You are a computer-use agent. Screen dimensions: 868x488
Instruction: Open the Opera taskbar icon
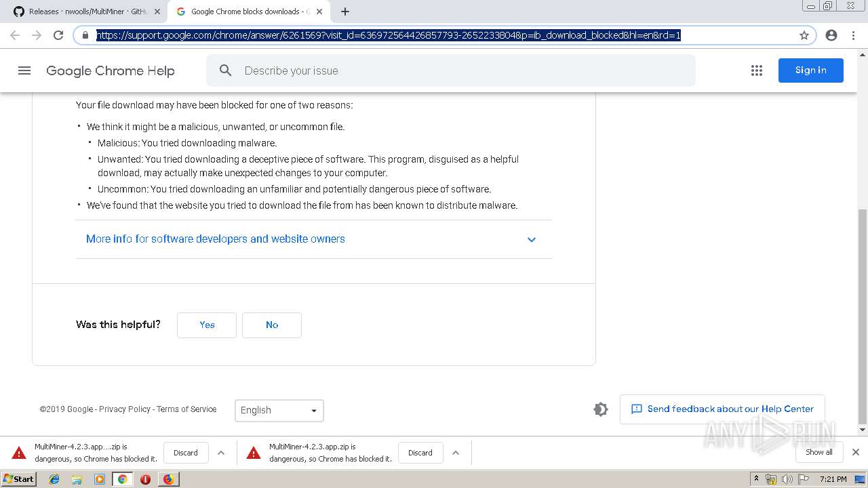click(145, 479)
